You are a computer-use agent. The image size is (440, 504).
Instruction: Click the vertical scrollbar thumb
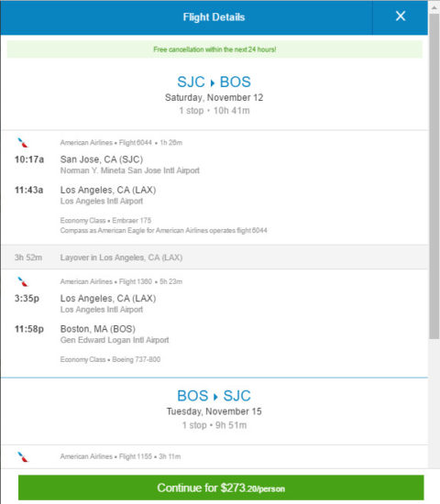[x=434, y=176]
